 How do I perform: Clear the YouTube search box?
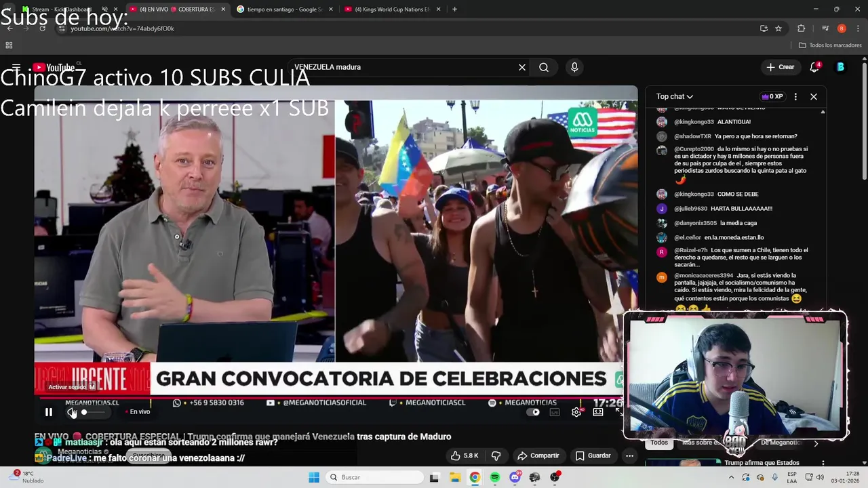click(522, 67)
